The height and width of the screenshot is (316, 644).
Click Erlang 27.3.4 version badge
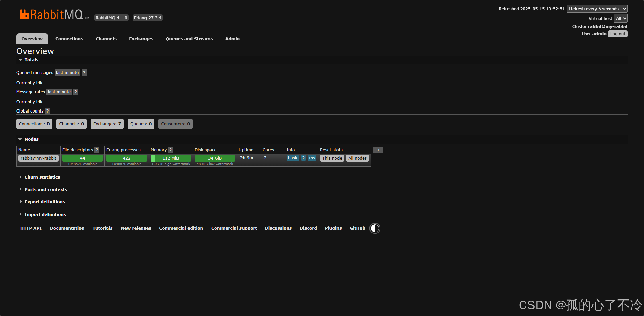[148, 18]
